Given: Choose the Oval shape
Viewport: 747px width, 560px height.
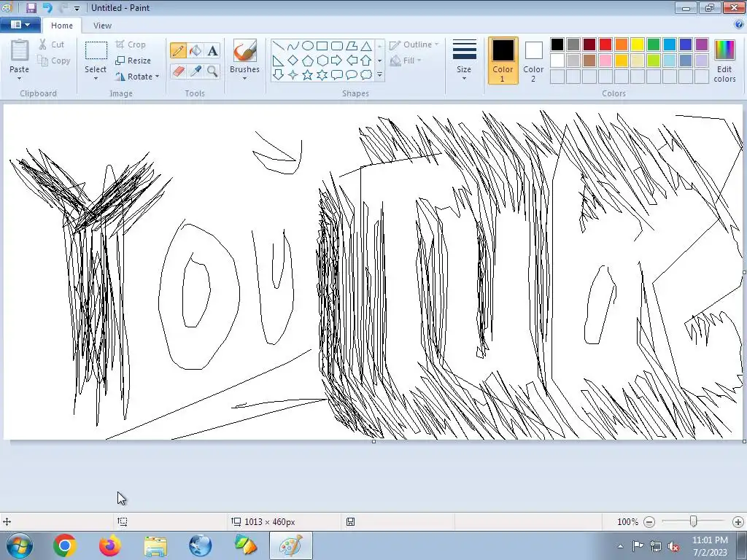Looking at the screenshot, I should (x=308, y=46).
